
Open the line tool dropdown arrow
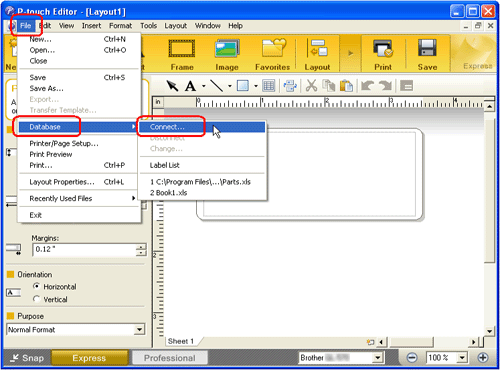pyautogui.click(x=230, y=86)
